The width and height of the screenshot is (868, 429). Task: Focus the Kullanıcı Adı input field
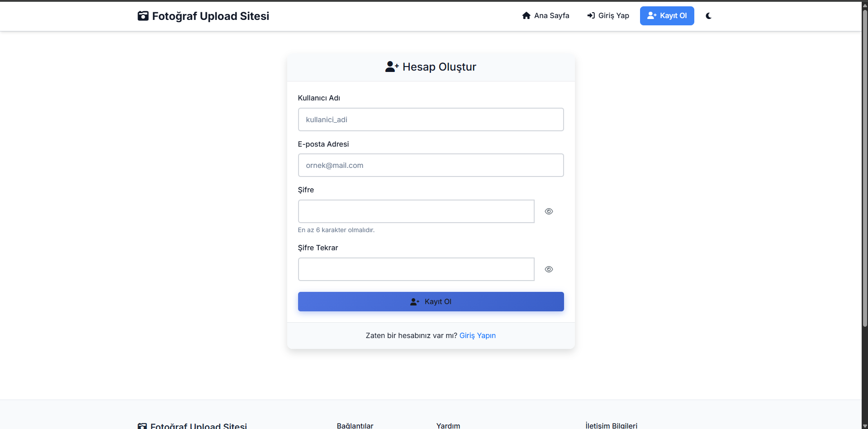click(x=431, y=119)
